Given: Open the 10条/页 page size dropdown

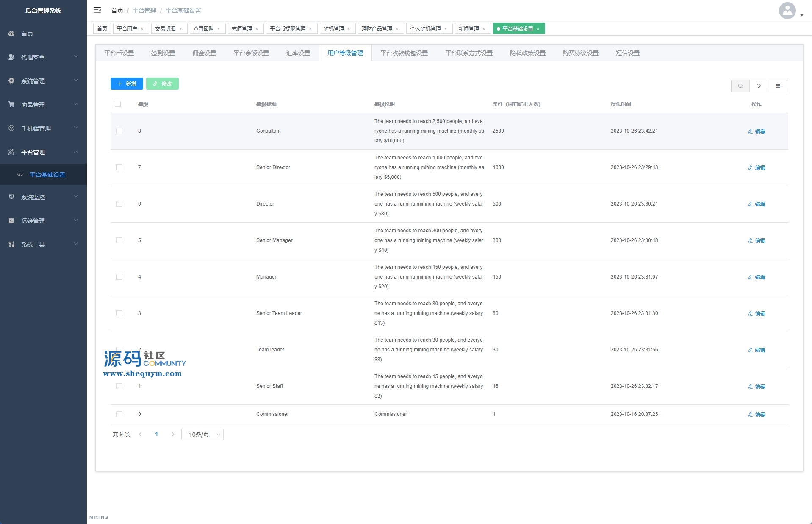Looking at the screenshot, I should click(x=202, y=435).
